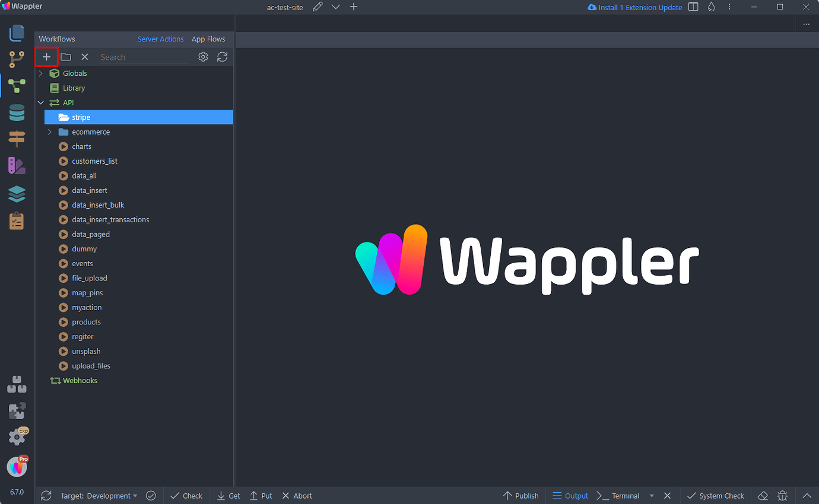Toggle the Terminal panel visibility
Viewport: 819px width, 504px height.
pos(624,495)
